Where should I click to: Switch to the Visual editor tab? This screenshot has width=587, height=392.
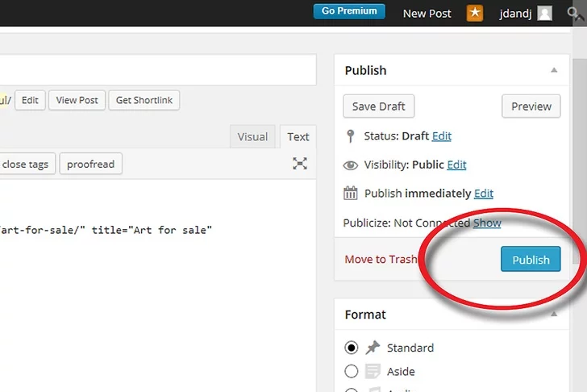(252, 137)
